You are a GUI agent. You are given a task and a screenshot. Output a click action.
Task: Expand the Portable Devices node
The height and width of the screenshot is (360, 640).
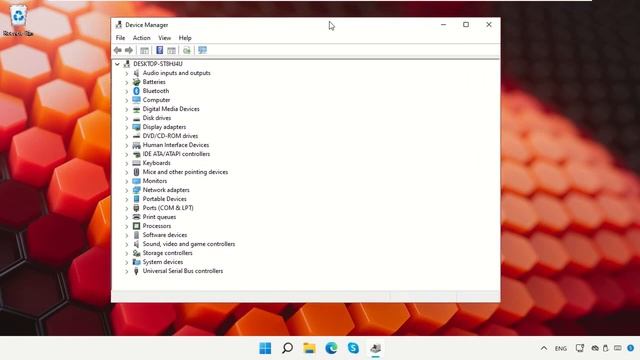(x=127, y=199)
